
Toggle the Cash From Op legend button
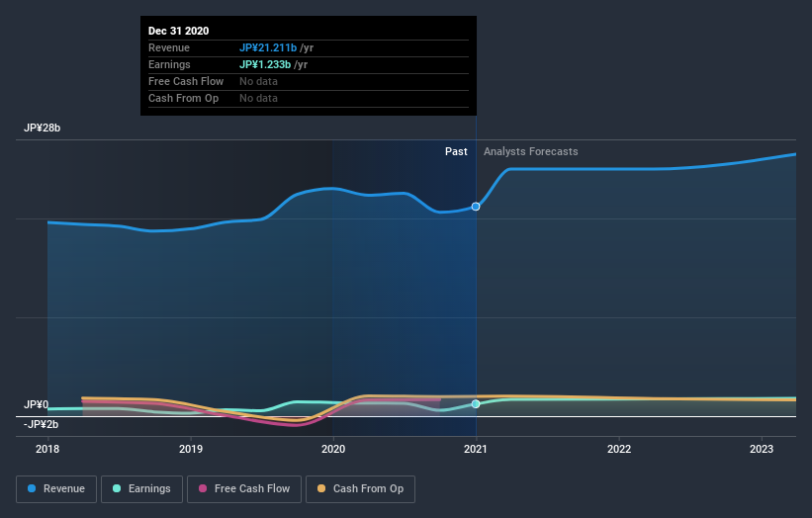pos(360,489)
